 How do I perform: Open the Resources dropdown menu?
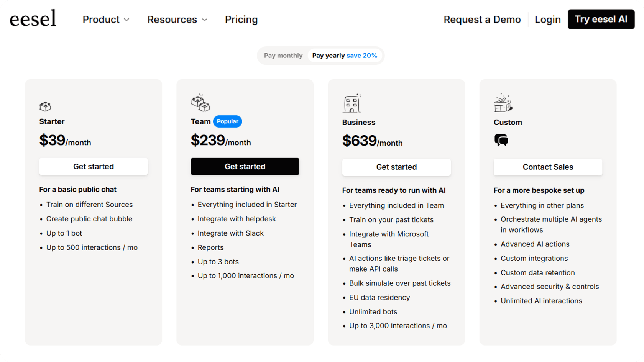(172, 20)
